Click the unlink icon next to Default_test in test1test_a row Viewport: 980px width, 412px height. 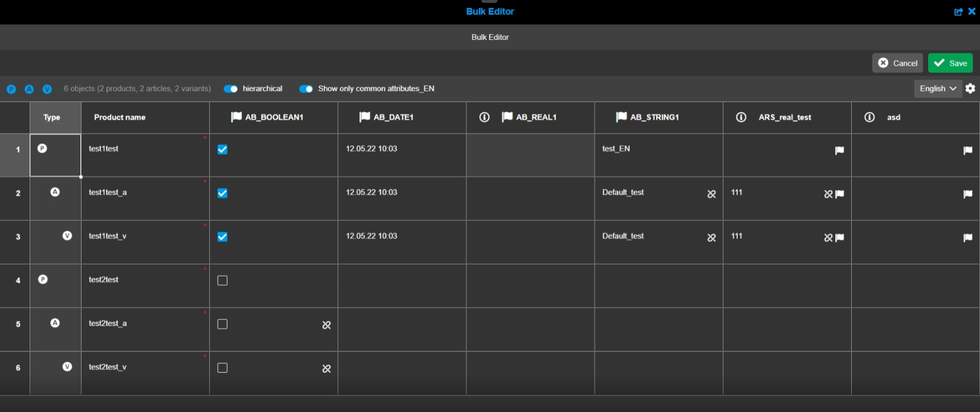712,194
